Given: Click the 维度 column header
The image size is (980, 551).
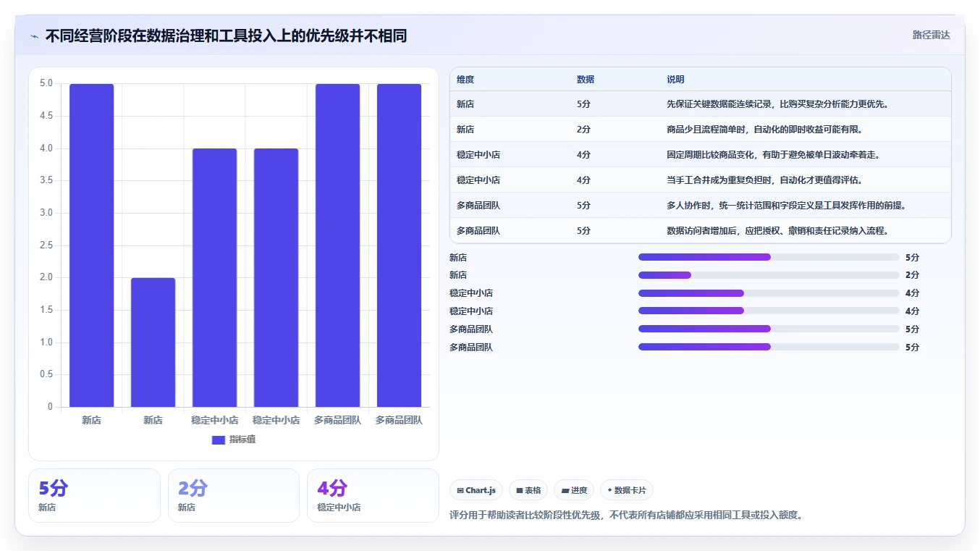Looking at the screenshot, I should click(465, 80).
